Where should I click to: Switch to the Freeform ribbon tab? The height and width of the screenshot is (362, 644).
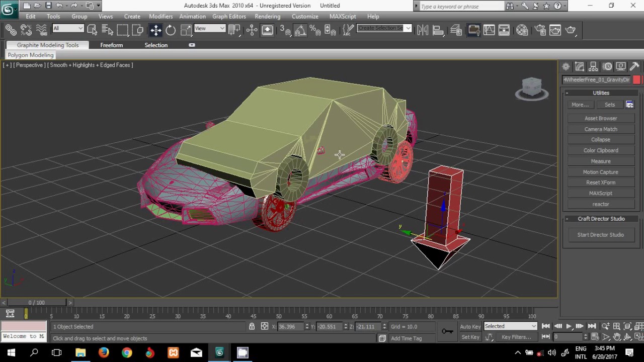111,45
